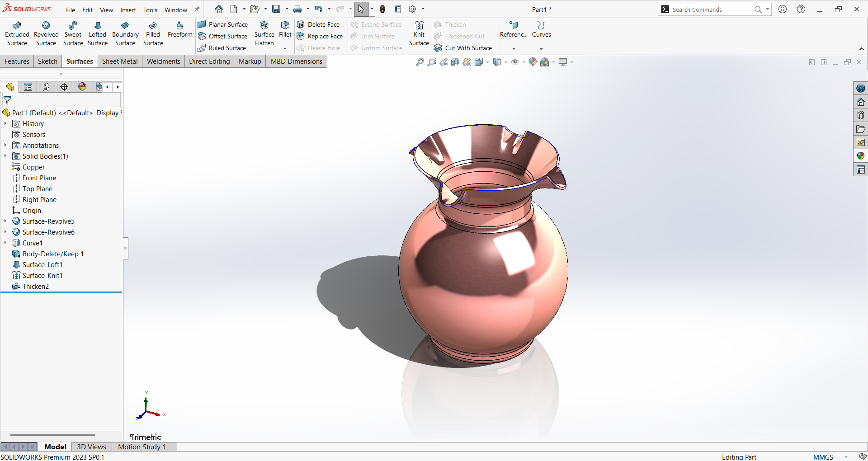Open the DisplayManager tab icon
Screen dimensions: 868x461
pyautogui.click(x=82, y=87)
